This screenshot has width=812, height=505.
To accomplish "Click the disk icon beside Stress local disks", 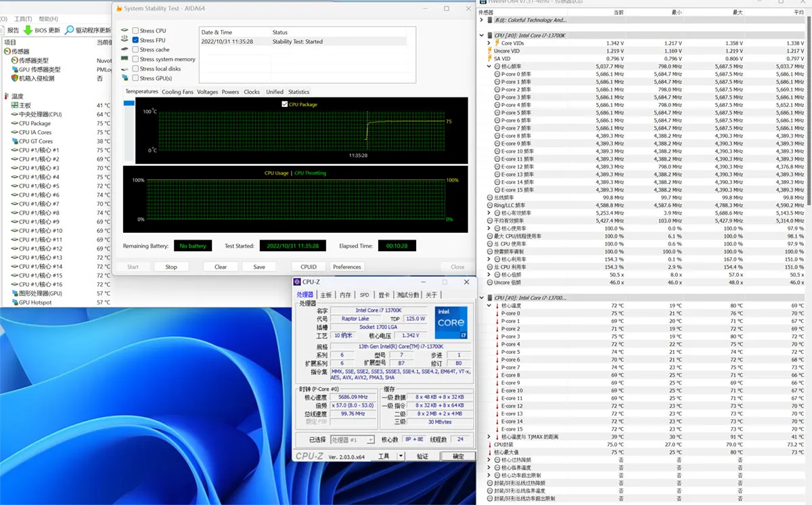I will [125, 68].
